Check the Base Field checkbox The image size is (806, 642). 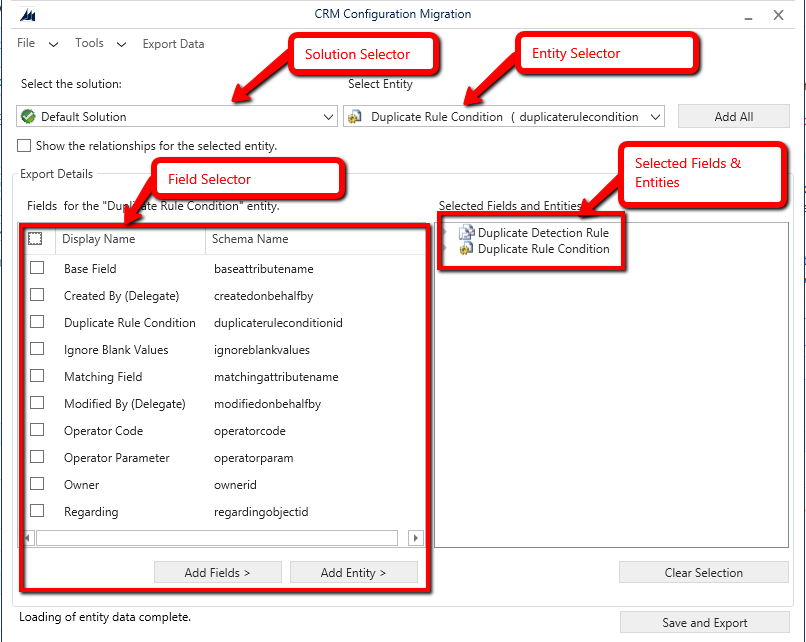click(x=37, y=268)
